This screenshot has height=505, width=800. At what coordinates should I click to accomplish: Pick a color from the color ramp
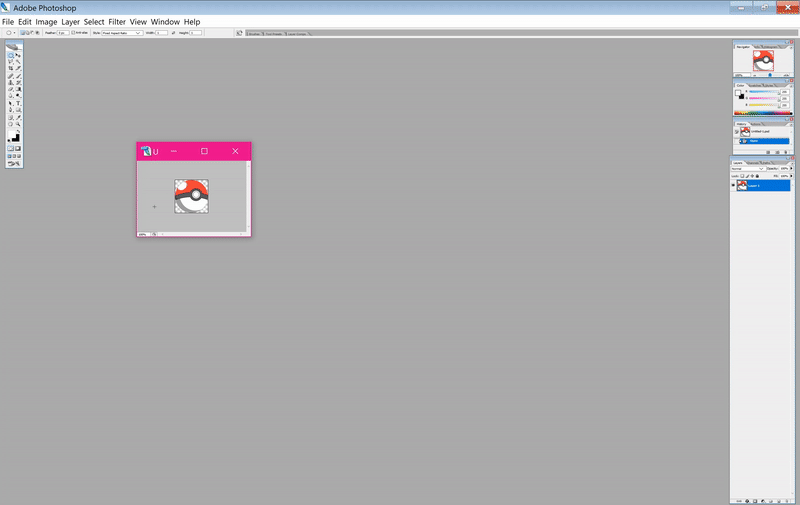763,113
